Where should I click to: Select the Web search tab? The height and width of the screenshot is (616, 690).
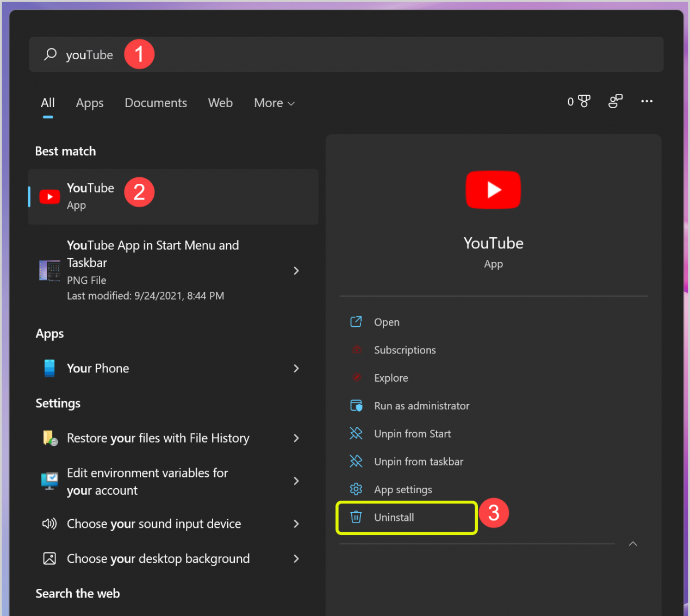click(220, 103)
